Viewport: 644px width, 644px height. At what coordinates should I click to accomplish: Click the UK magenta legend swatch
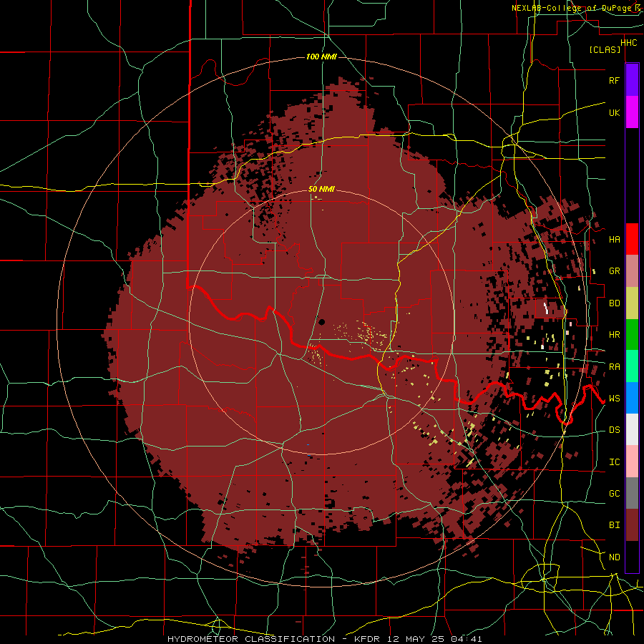(632, 112)
